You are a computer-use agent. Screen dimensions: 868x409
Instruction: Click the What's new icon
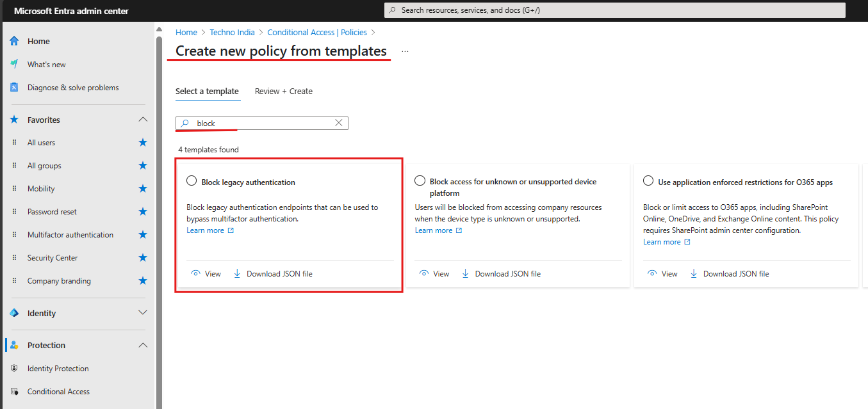click(x=14, y=64)
